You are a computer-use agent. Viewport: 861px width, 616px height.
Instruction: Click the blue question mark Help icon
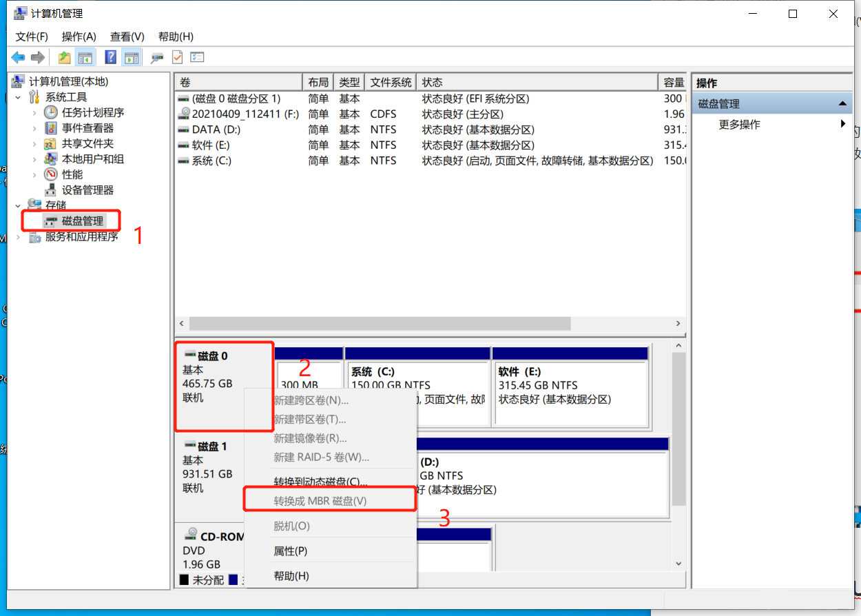(110, 58)
